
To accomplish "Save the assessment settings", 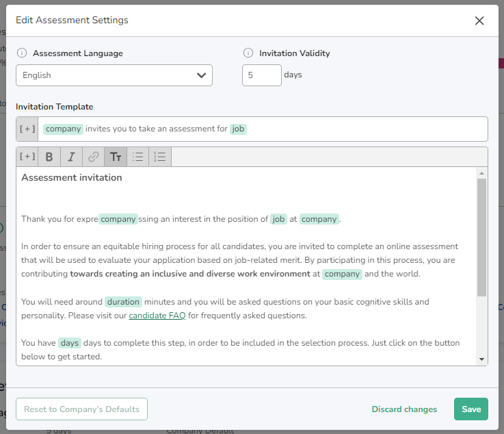I will coord(470,409).
